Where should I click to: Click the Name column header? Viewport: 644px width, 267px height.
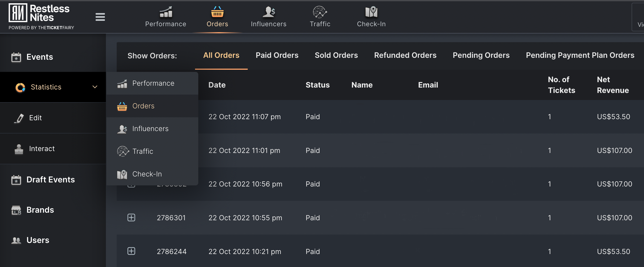(x=362, y=85)
